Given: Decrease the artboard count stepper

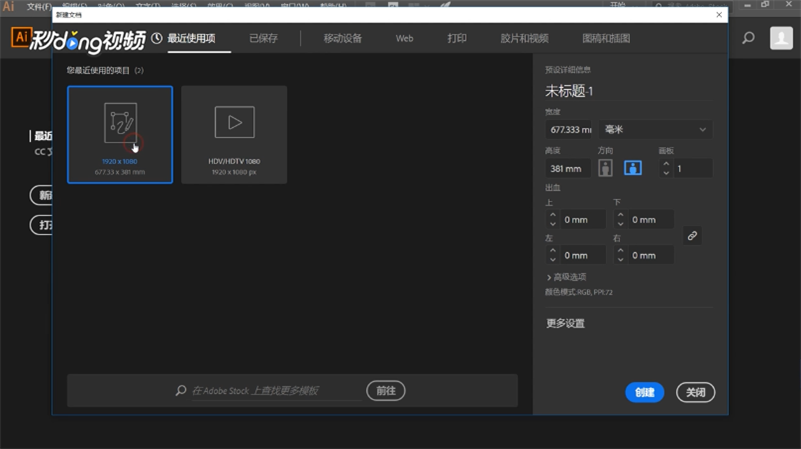Looking at the screenshot, I should coord(666,173).
